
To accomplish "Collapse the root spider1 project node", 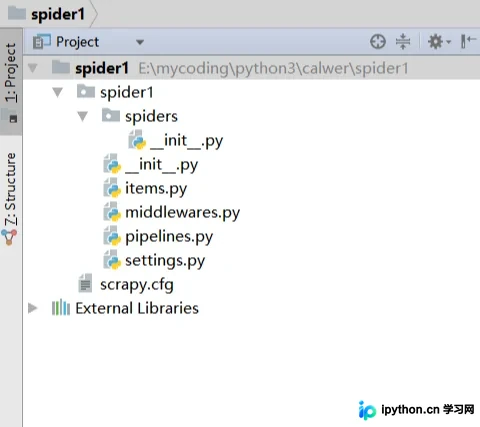I will 33,68.
